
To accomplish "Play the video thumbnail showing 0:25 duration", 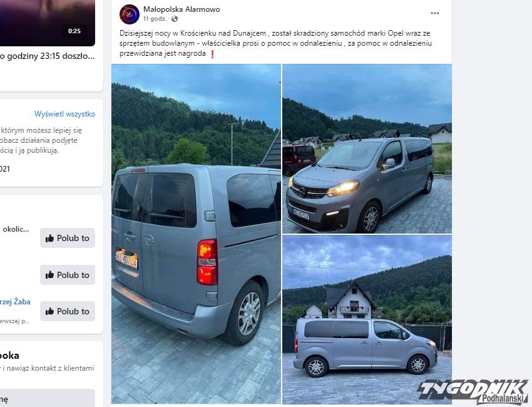I will 48,23.
